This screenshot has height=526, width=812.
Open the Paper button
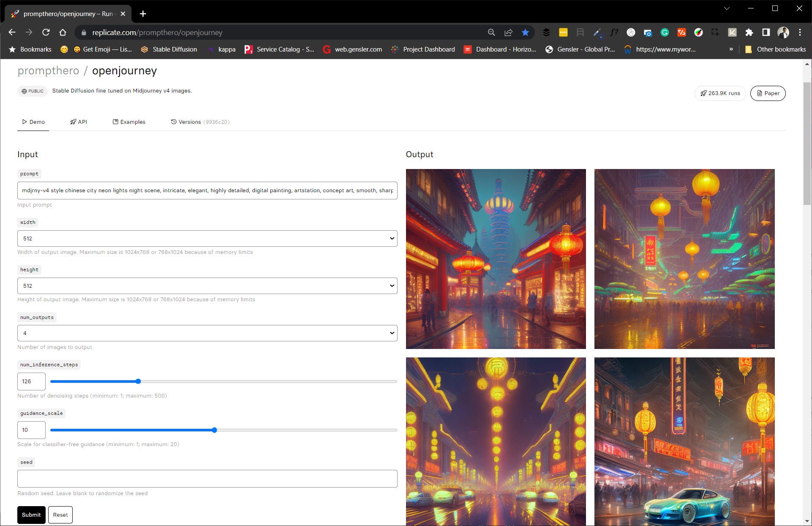coord(768,93)
